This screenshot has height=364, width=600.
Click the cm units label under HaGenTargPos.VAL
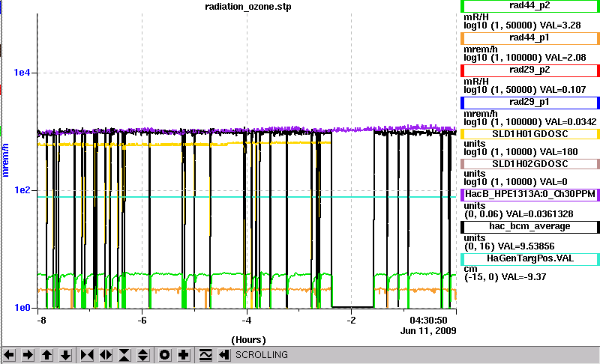click(470, 269)
